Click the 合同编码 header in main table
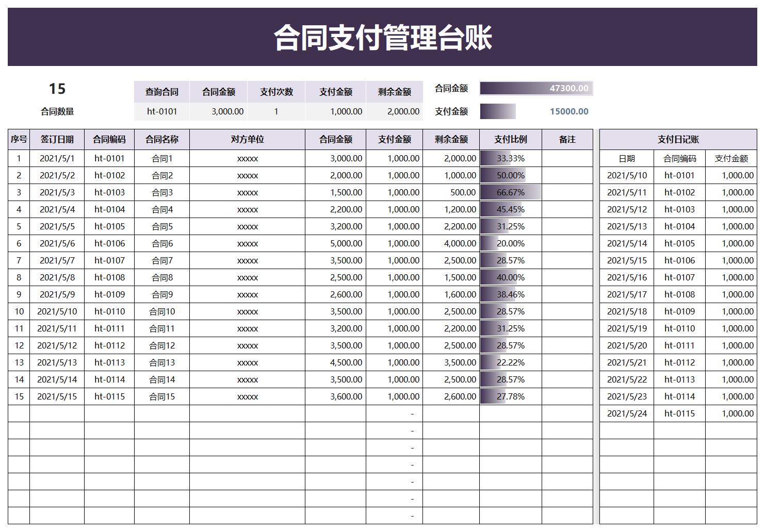The width and height of the screenshot is (765, 532). click(x=109, y=139)
